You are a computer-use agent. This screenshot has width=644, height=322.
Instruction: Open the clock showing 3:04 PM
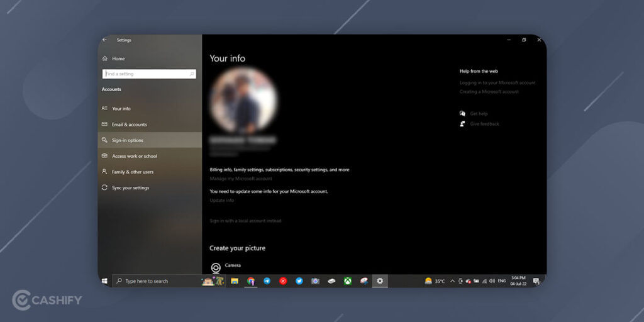[x=518, y=281]
